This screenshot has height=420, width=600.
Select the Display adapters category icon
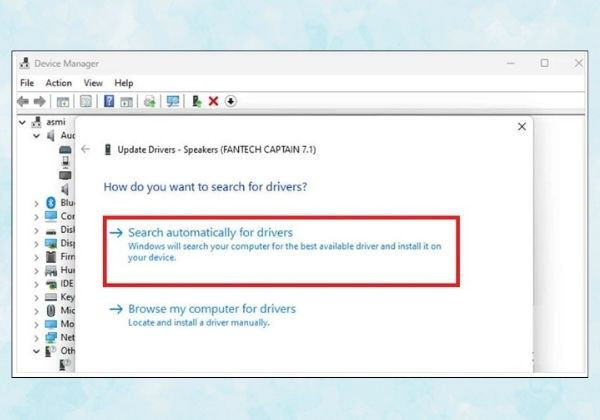click(x=51, y=243)
